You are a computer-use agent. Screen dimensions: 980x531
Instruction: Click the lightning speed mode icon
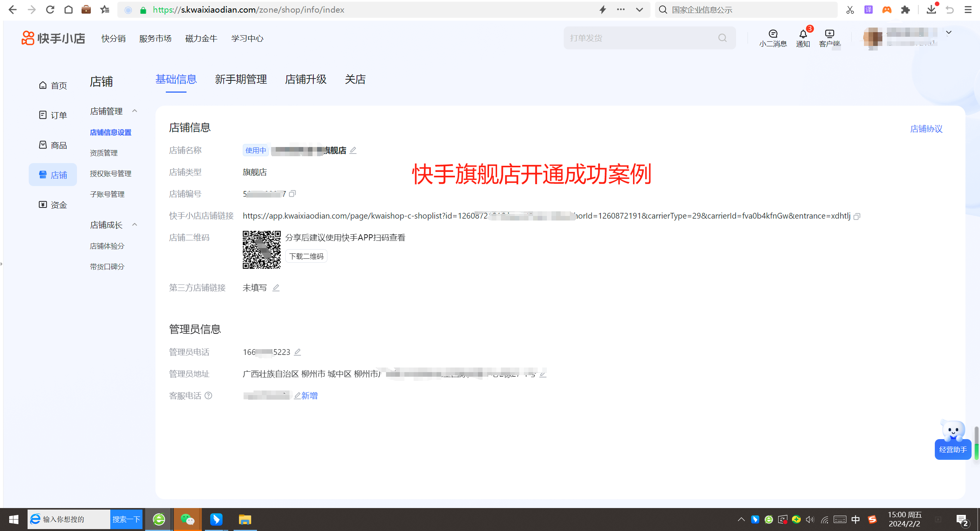pos(603,10)
